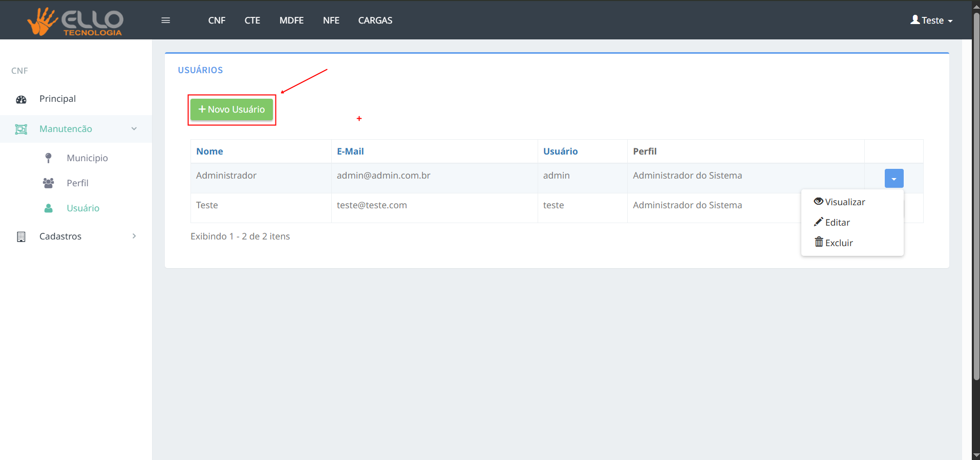Click the Manutencão sidebar icon

[x=21, y=129]
